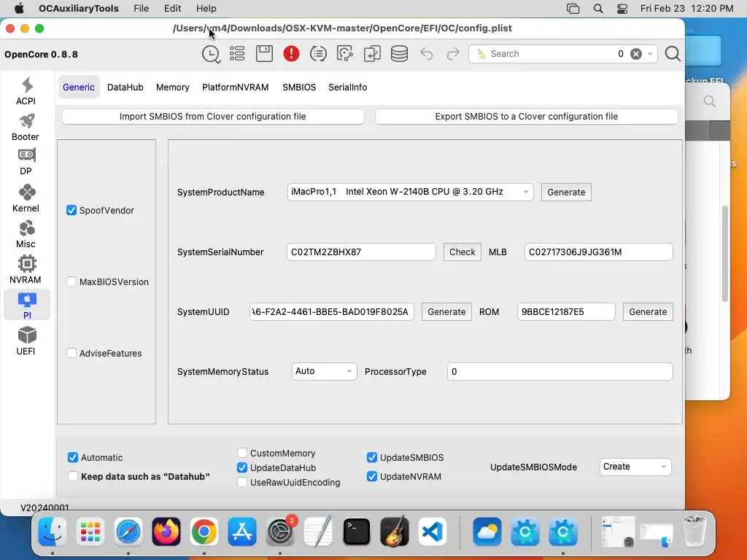The image size is (747, 560).
Task: Enable the AdviseFeatures checkbox
Action: 71,354
